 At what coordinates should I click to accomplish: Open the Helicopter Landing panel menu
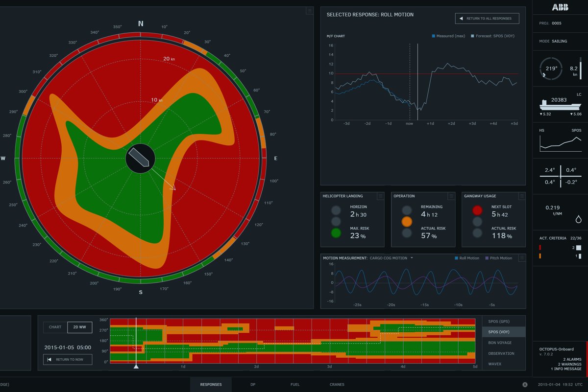(x=380, y=196)
